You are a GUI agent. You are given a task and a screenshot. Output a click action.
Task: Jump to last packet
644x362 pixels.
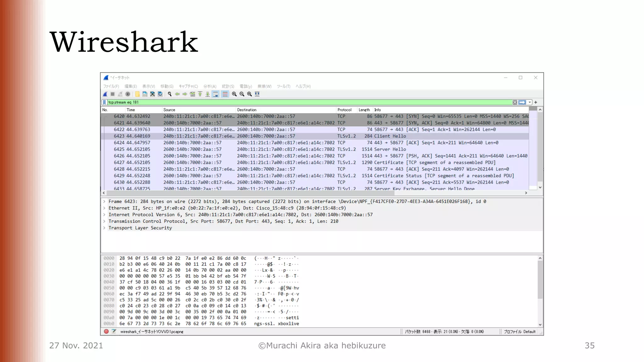208,94
